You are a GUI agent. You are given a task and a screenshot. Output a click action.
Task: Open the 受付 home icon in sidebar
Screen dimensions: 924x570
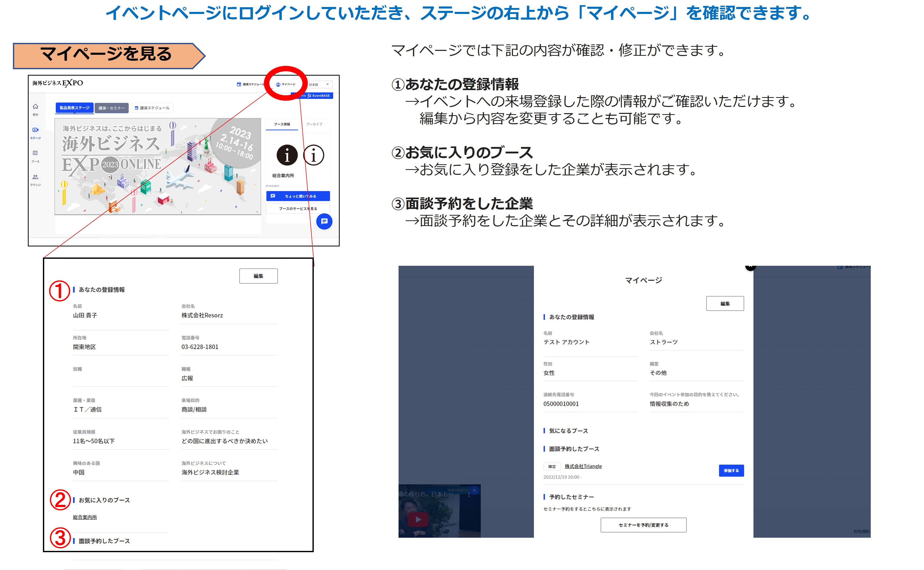point(35,107)
